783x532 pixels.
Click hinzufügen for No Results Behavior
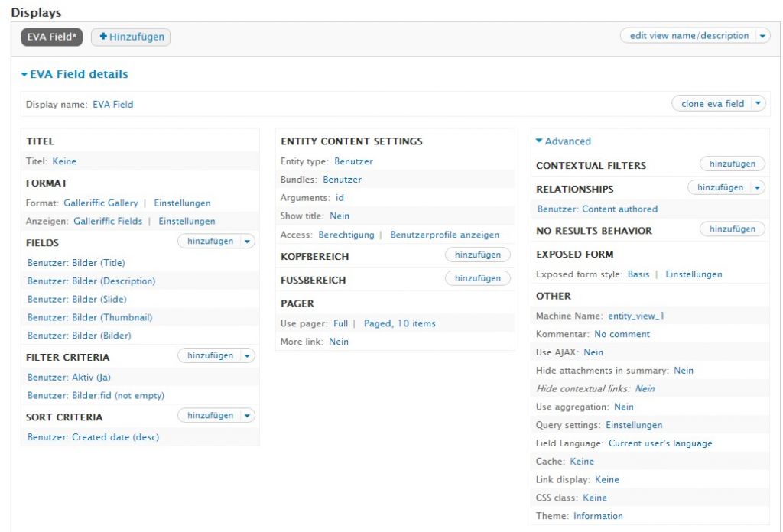pyautogui.click(x=732, y=229)
